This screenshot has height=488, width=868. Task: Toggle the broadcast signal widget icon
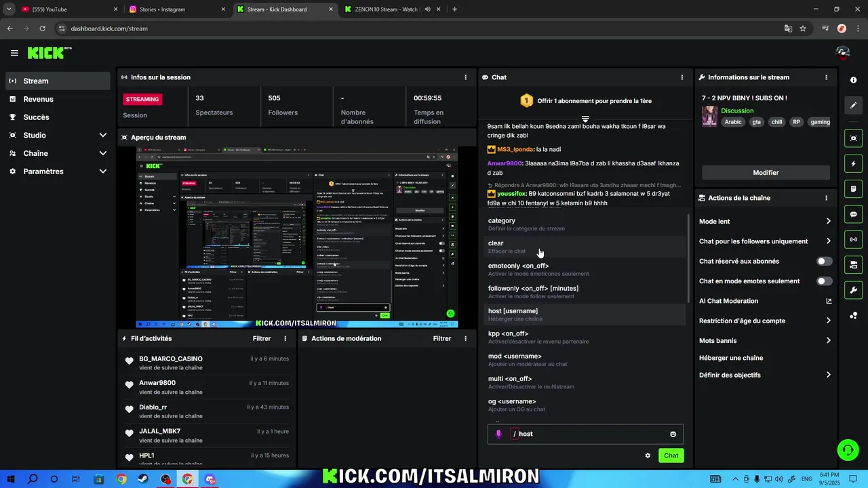coord(853,239)
